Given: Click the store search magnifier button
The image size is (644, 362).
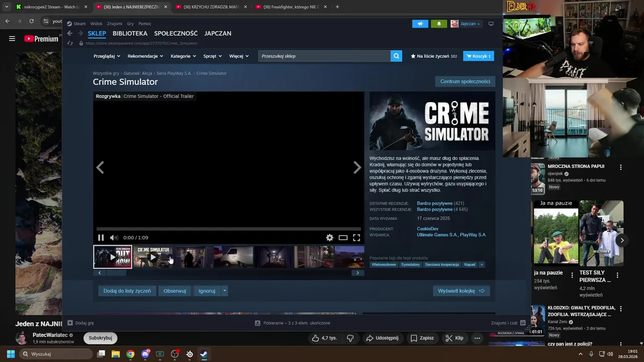Looking at the screenshot, I should (396, 56).
